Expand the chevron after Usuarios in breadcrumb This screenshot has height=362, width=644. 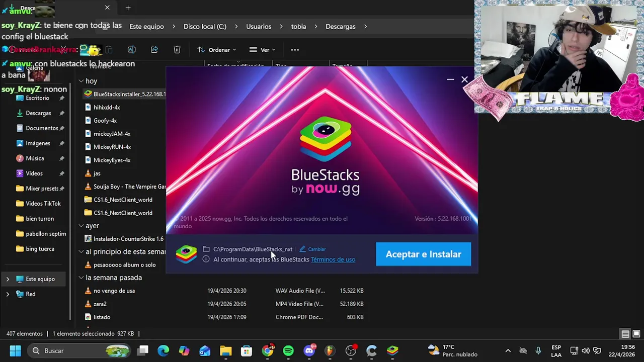coord(281,27)
